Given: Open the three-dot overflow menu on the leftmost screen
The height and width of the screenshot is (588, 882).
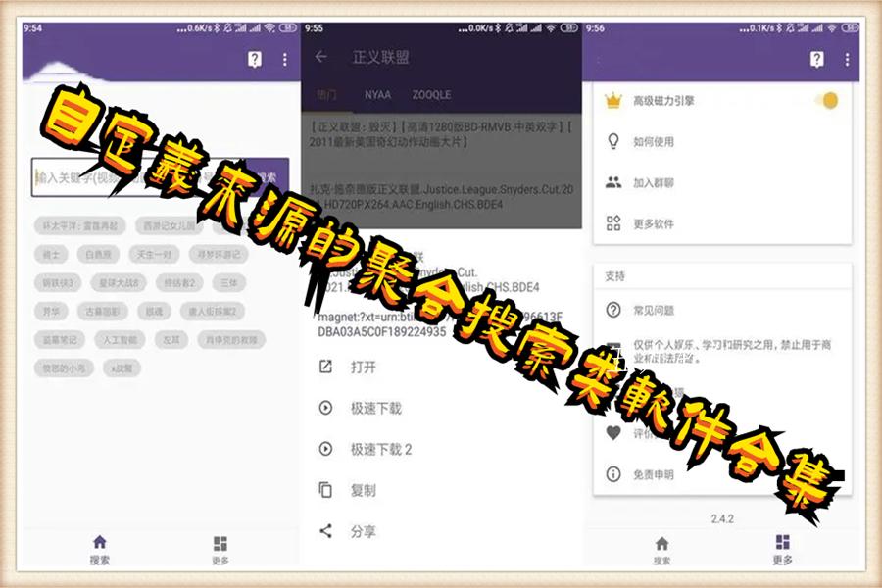Looking at the screenshot, I should tap(285, 60).
